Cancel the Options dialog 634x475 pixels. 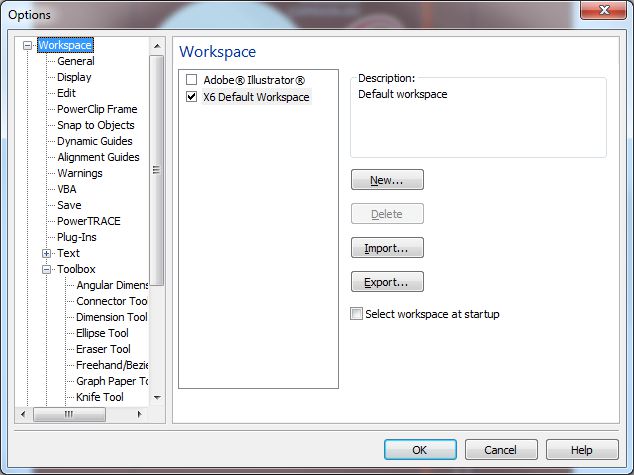pos(501,450)
